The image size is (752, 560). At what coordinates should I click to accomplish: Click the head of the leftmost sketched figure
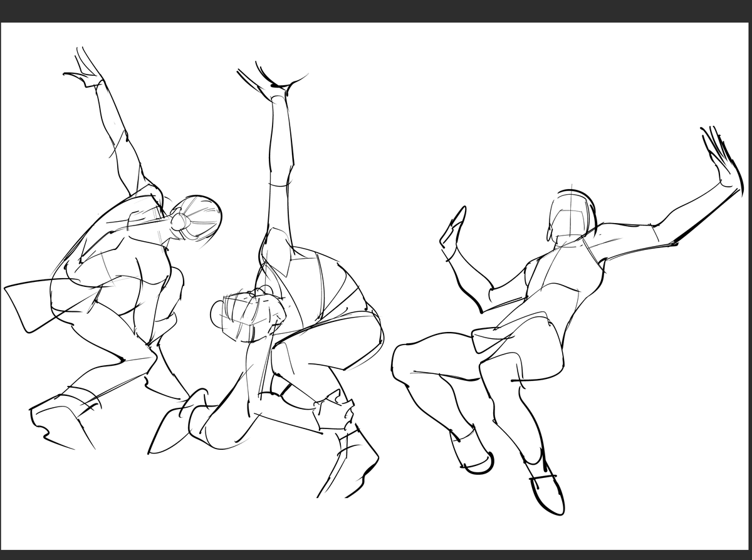pyautogui.click(x=196, y=218)
